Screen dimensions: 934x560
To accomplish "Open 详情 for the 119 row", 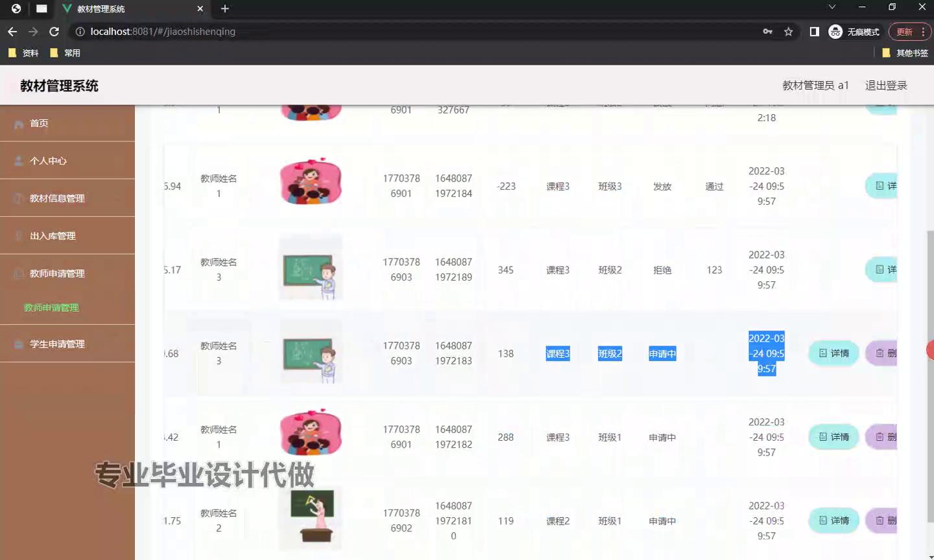I will click(833, 520).
